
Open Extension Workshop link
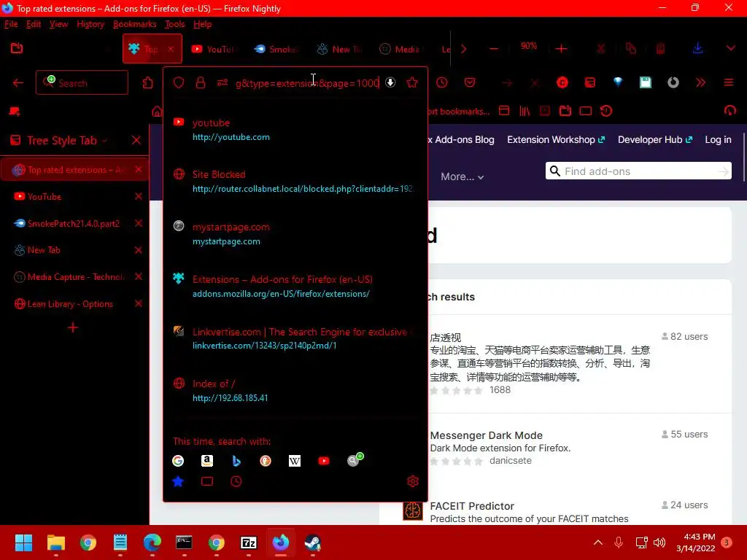pyautogui.click(x=556, y=139)
